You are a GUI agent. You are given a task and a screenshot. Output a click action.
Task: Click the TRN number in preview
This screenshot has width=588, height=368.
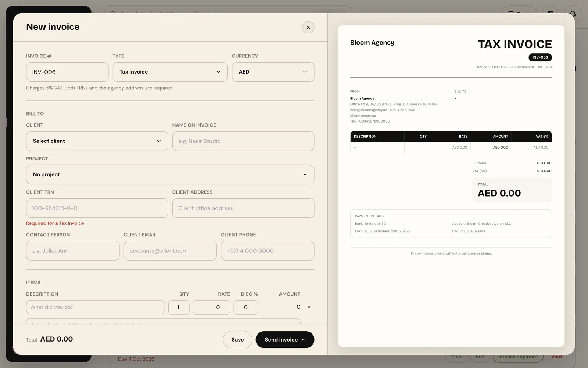coord(370,121)
